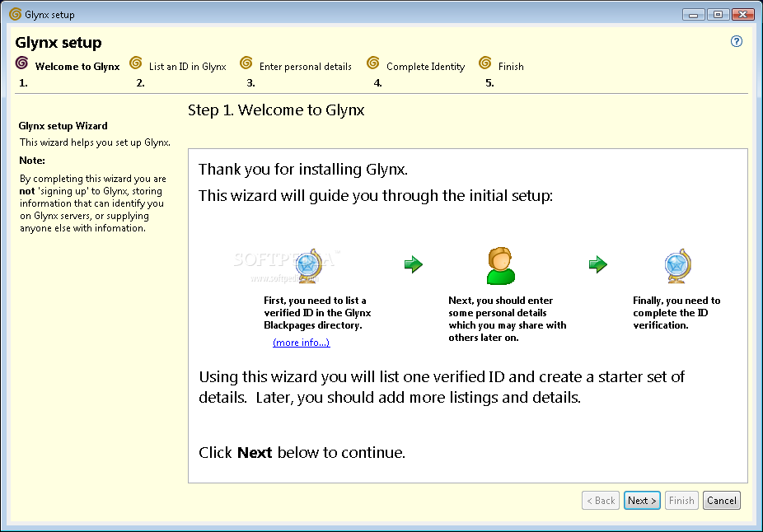The height and width of the screenshot is (532, 763).
Task: Cancel the Glynx setup wizard
Action: 722,501
